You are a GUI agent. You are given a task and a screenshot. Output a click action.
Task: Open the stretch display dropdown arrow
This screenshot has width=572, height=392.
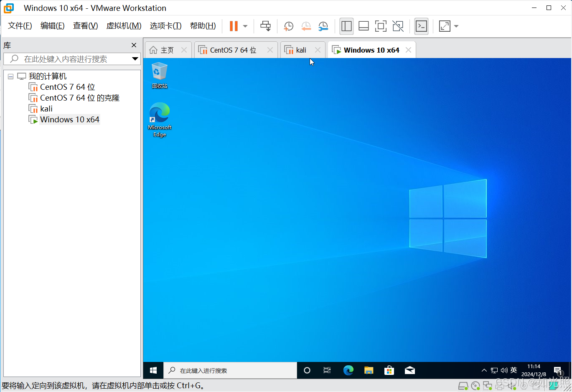456,26
